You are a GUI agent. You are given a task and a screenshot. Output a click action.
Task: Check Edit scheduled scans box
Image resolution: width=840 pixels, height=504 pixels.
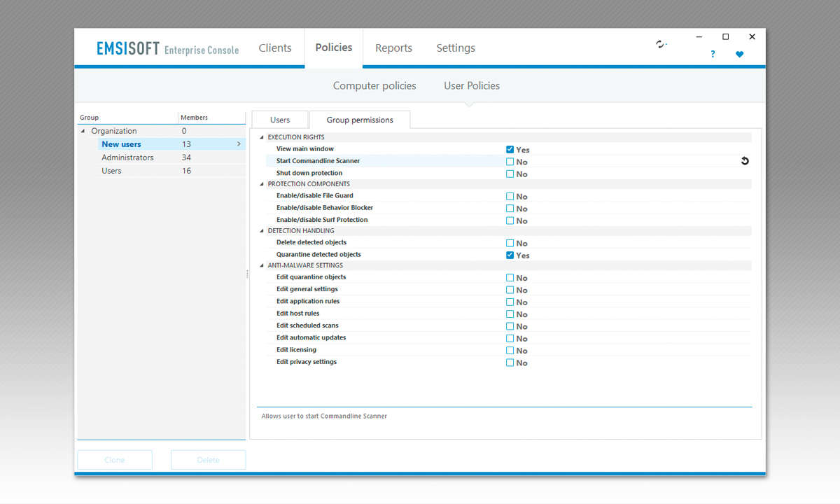(x=510, y=325)
